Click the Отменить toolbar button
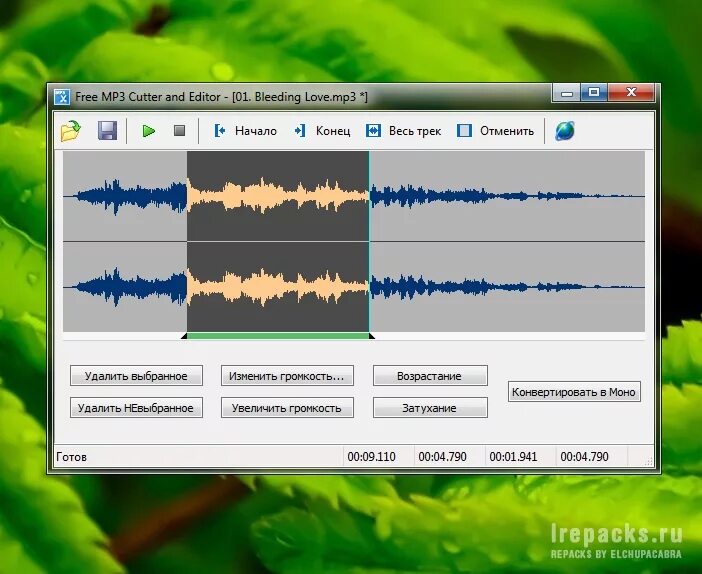Viewport: 702px width, 574px height. (495, 131)
